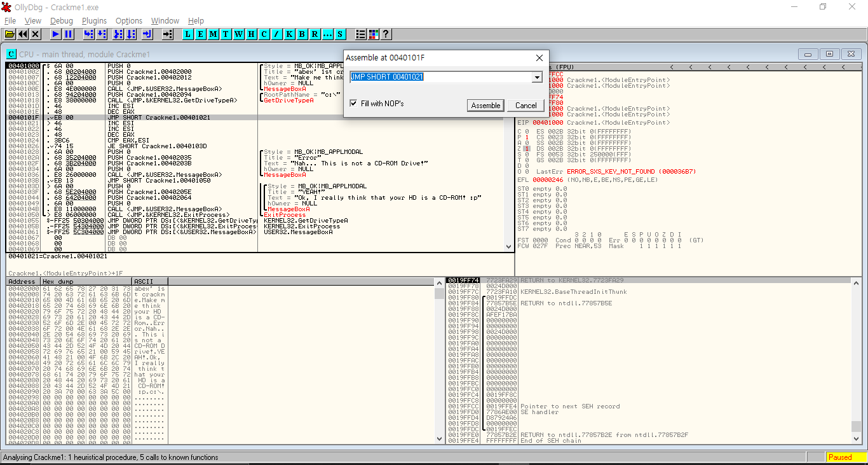This screenshot has width=868, height=465.
Task: Show Call stack (K icon)
Action: pos(290,34)
